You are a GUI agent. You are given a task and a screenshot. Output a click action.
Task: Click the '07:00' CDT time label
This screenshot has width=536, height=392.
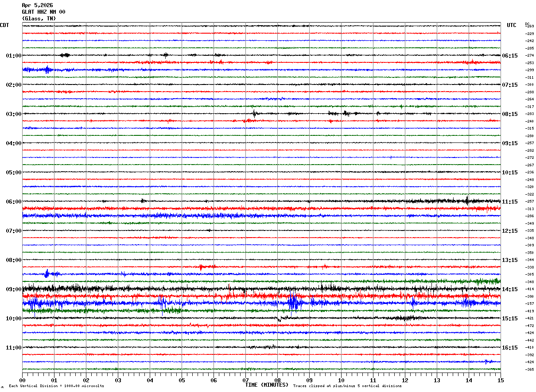[14, 231]
